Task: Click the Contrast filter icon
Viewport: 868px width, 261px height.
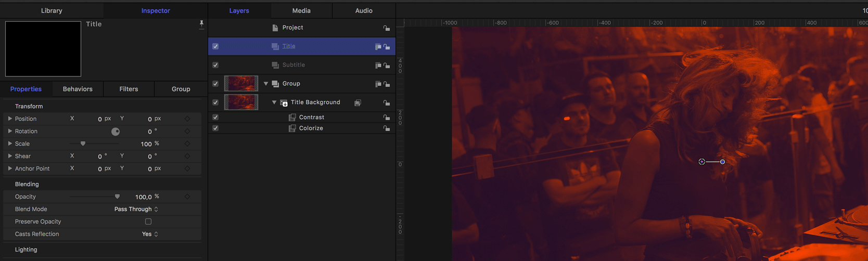Action: (292, 118)
